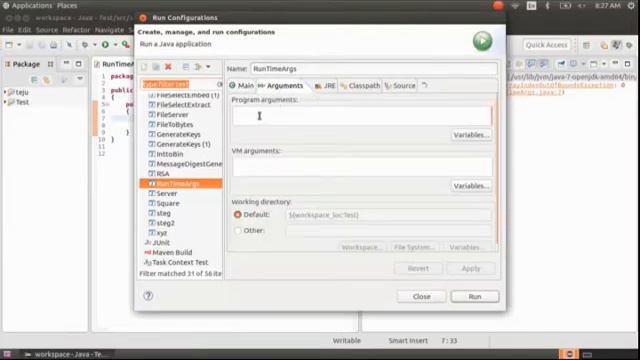
Task: Switch to the Main tab
Action: pos(241,85)
